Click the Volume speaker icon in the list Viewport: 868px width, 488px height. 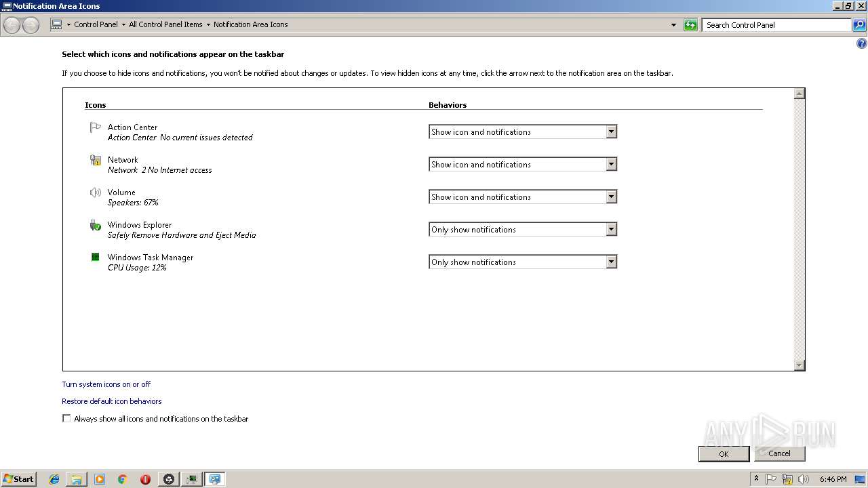96,192
